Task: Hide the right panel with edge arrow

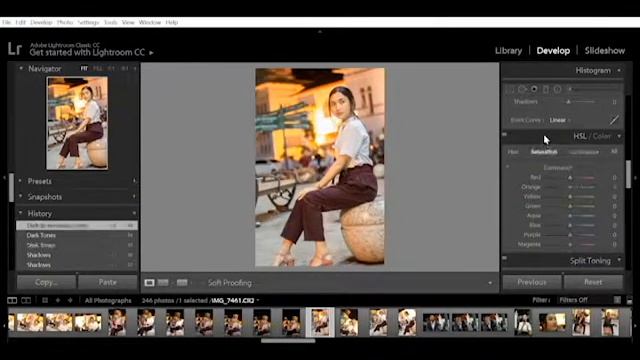Action: pyautogui.click(x=636, y=178)
